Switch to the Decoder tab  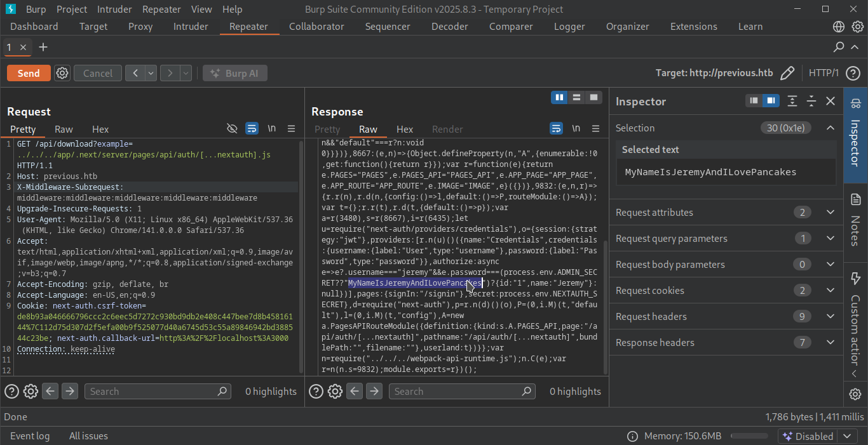(x=449, y=26)
